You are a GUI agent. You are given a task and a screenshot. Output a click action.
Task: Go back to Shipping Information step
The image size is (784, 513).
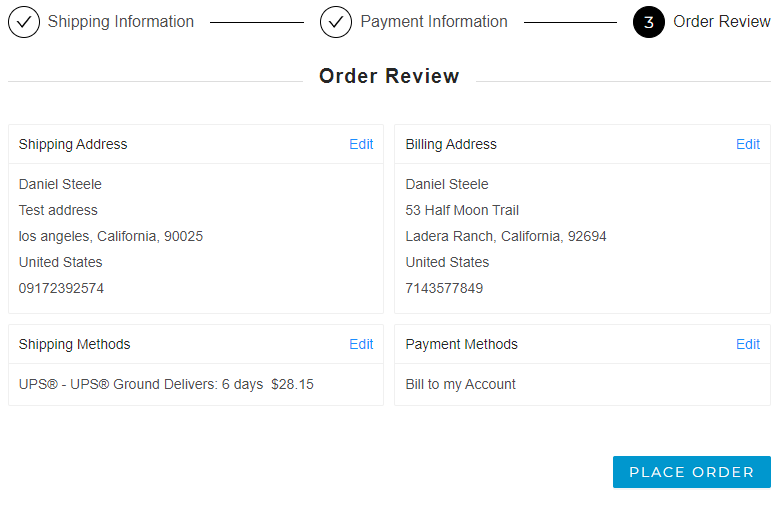point(120,22)
